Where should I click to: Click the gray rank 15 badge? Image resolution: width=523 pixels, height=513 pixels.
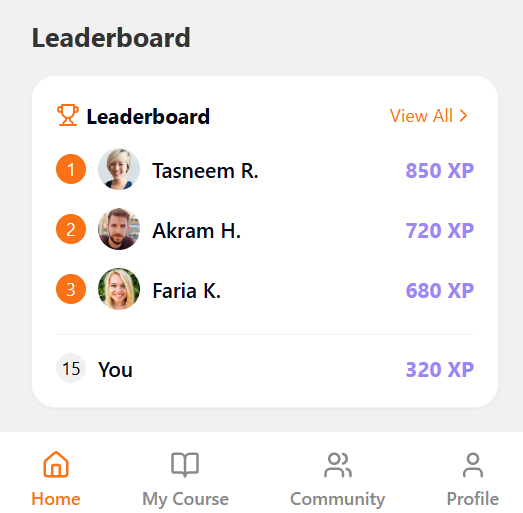71,368
